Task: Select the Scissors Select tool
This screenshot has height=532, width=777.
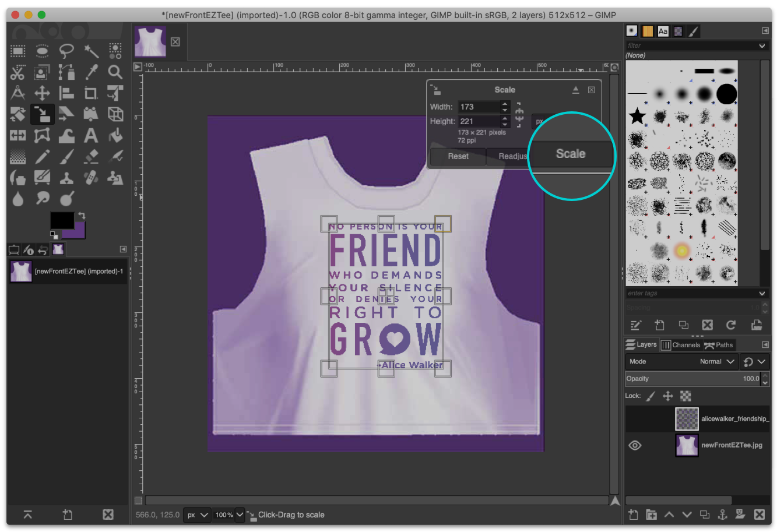Action: tap(17, 72)
